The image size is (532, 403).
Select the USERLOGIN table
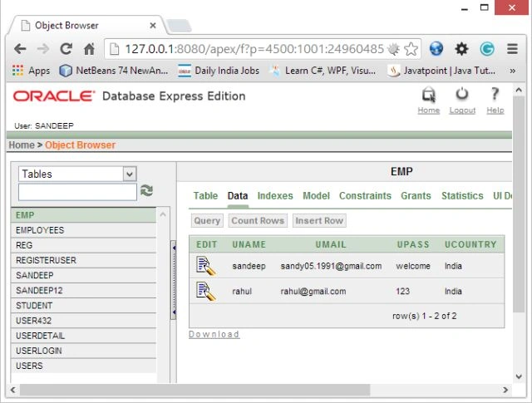(83, 351)
